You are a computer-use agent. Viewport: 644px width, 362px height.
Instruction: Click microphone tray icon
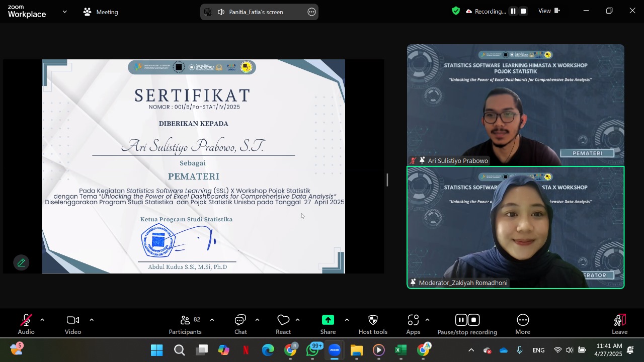pos(520,350)
